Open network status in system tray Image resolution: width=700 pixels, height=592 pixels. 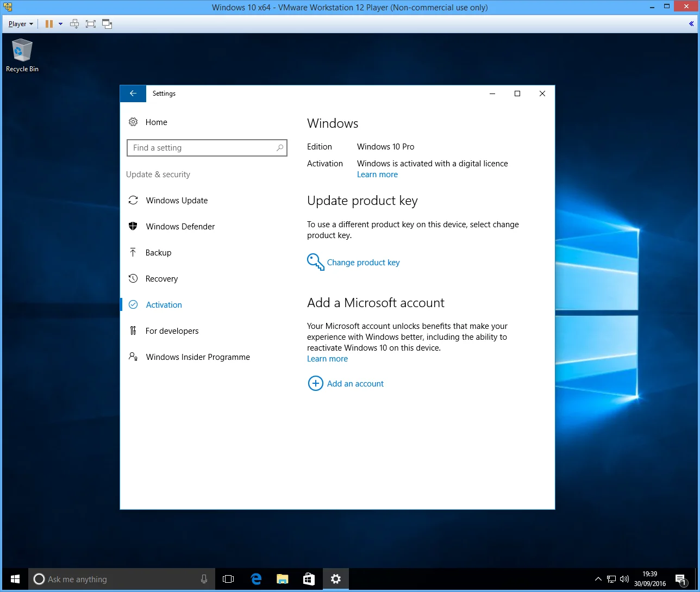pyautogui.click(x=611, y=579)
